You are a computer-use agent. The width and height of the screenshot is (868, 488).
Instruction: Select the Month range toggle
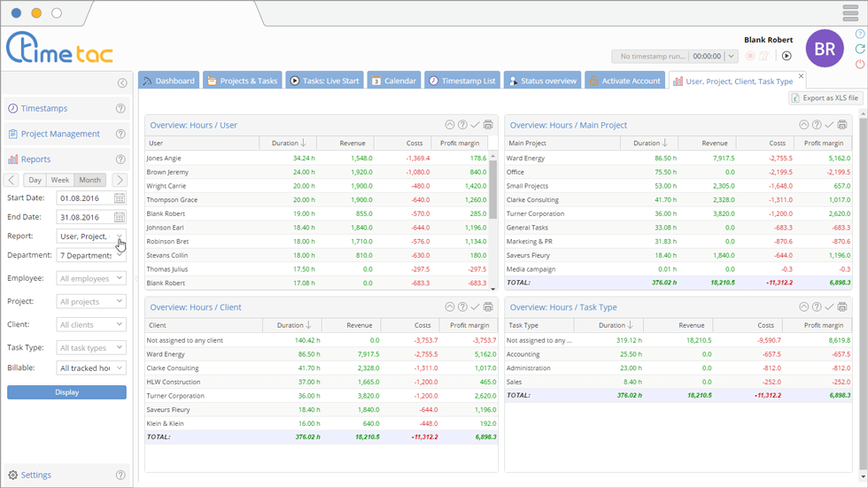click(89, 180)
